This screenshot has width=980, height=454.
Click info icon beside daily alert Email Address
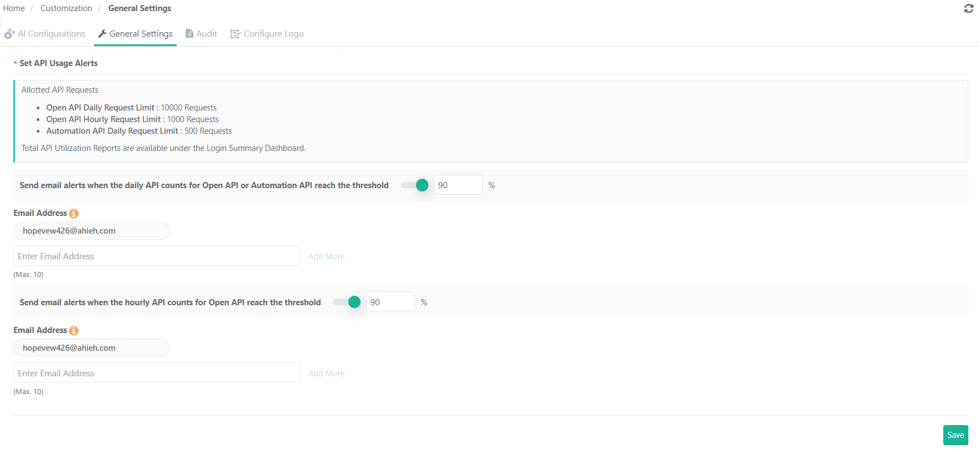[74, 213]
